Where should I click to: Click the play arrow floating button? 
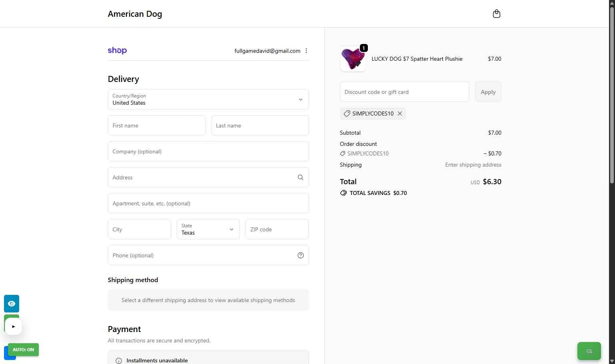point(14,326)
